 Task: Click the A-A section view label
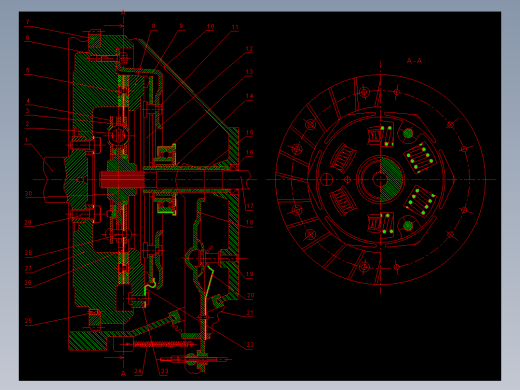tap(414, 61)
